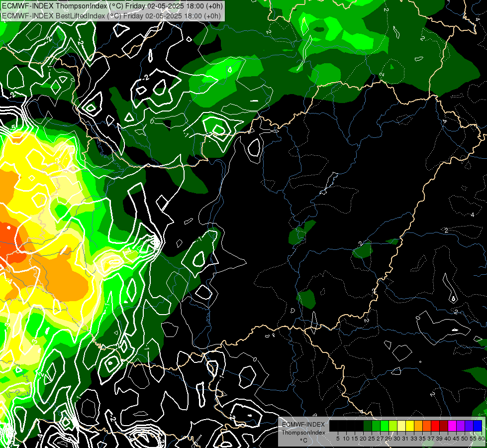The image size is (487, 448).
Task: Click the purple 45–50 legend swatch
Action: click(x=461, y=426)
